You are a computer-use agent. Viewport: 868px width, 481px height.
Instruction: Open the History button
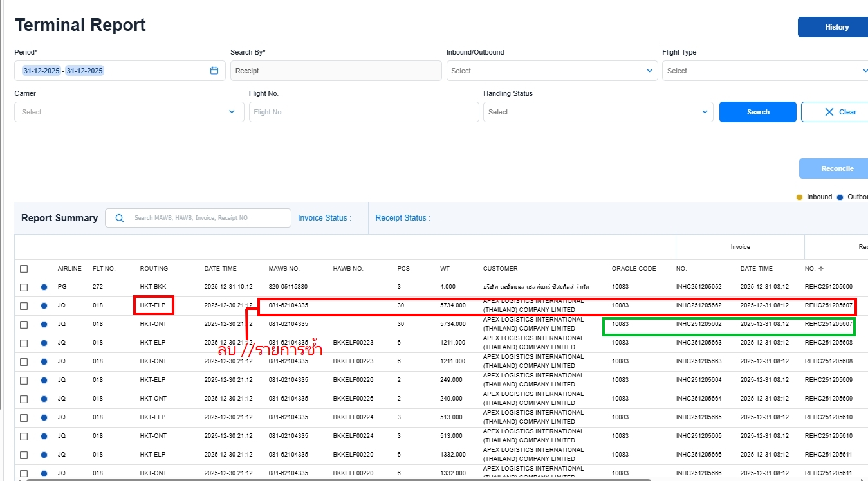[836, 27]
